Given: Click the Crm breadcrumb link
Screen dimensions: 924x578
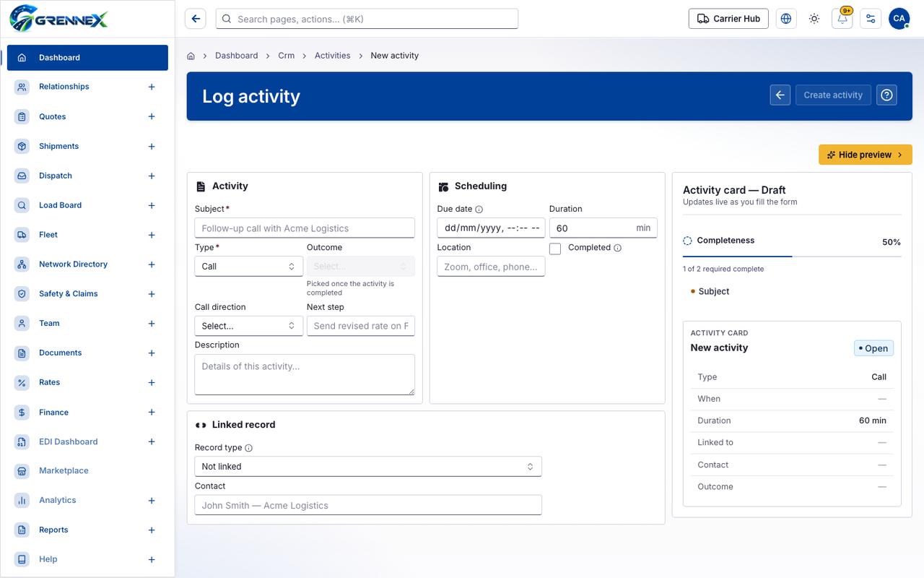Looking at the screenshot, I should [x=287, y=56].
